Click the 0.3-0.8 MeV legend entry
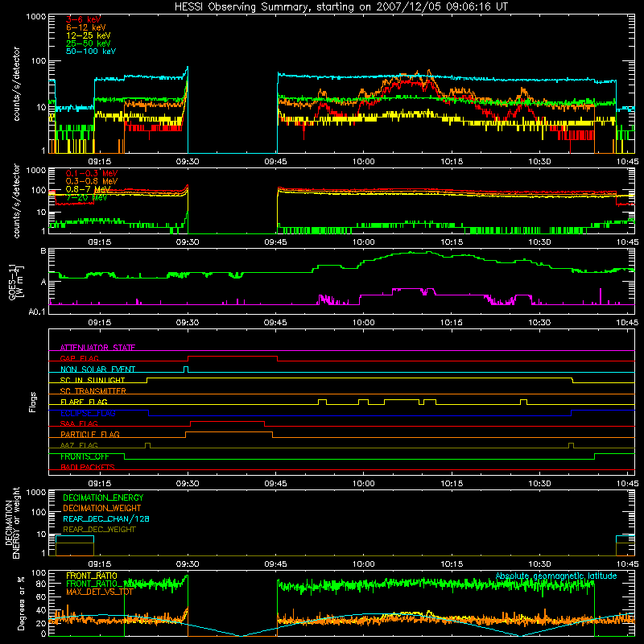644x644 pixels. pyautogui.click(x=92, y=181)
